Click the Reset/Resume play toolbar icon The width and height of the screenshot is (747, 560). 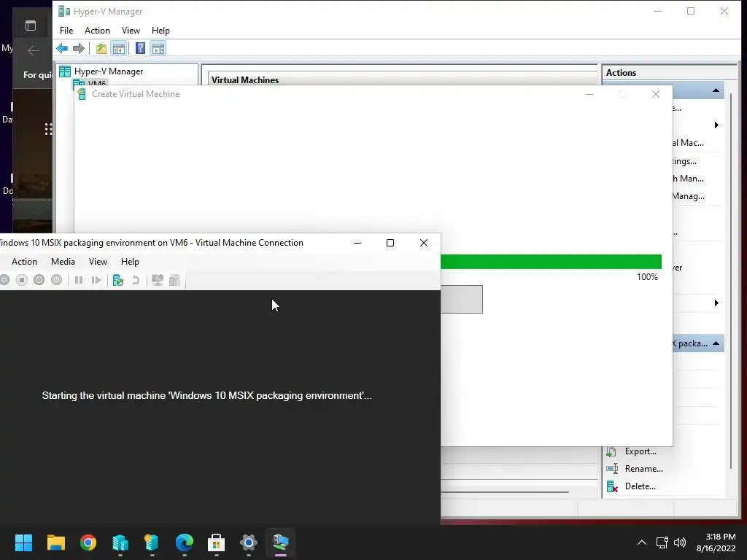(96, 280)
